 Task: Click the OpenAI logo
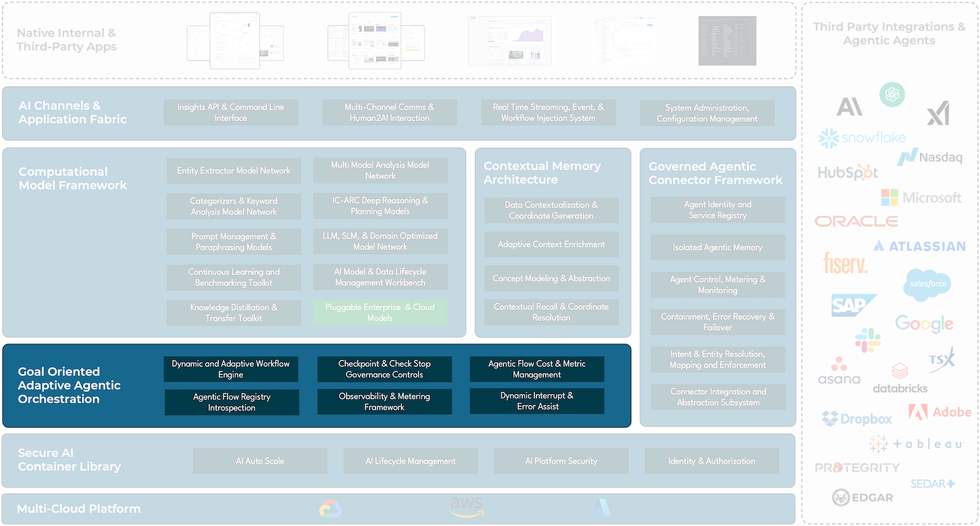click(x=892, y=94)
